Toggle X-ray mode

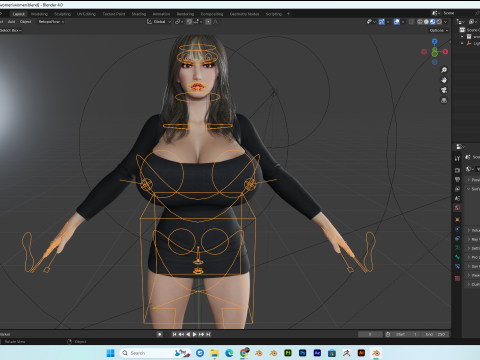(x=412, y=22)
